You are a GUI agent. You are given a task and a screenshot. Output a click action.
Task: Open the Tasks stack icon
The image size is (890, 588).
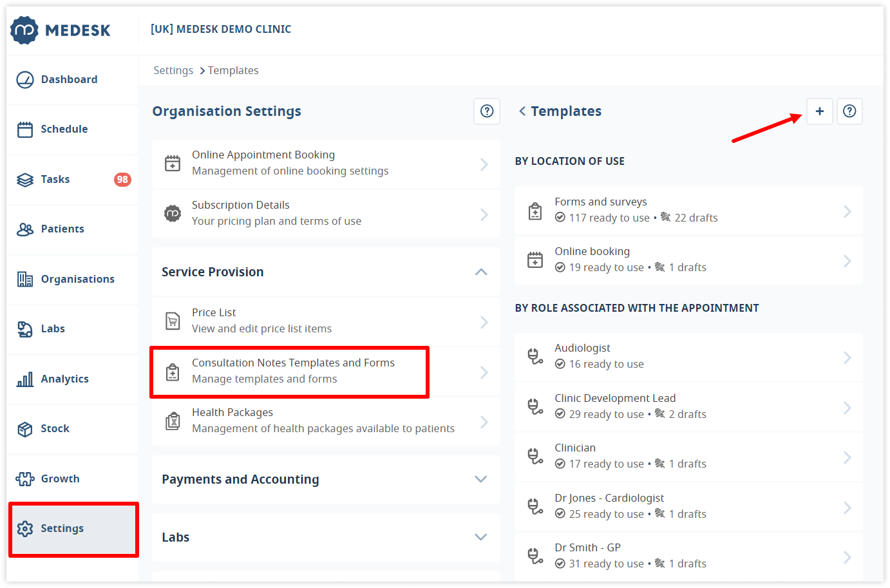(25, 180)
